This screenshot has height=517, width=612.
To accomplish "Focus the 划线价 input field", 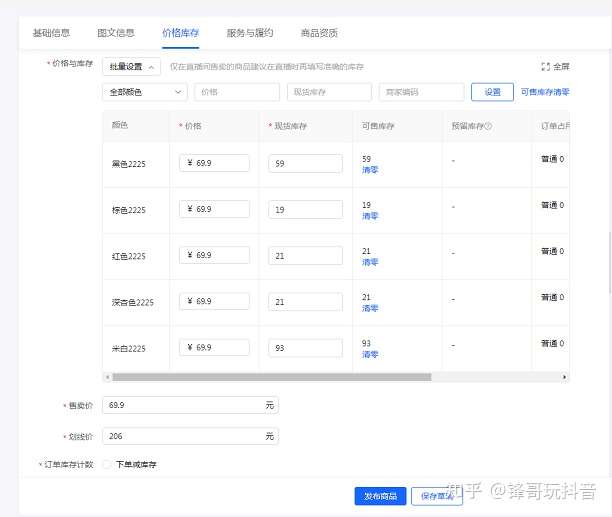I will click(x=190, y=436).
